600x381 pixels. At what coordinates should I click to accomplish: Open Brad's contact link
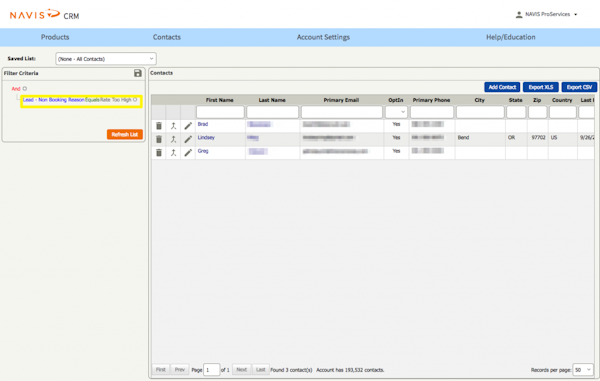tap(203, 124)
